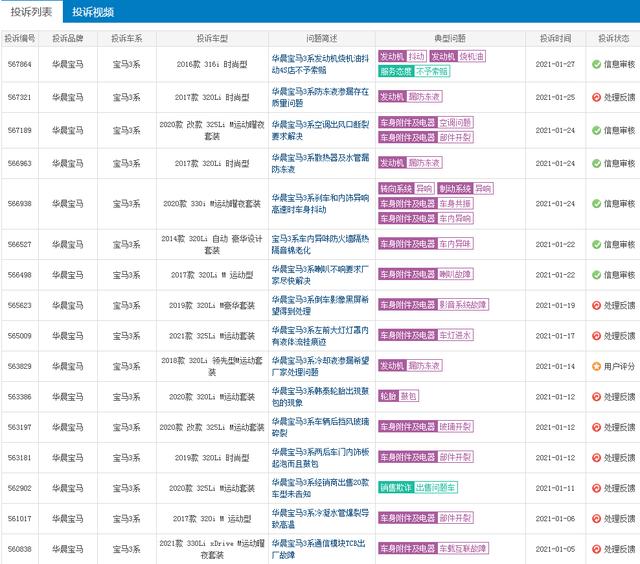Click the date 2021-01-27
640x564 pixels.
[x=555, y=64]
